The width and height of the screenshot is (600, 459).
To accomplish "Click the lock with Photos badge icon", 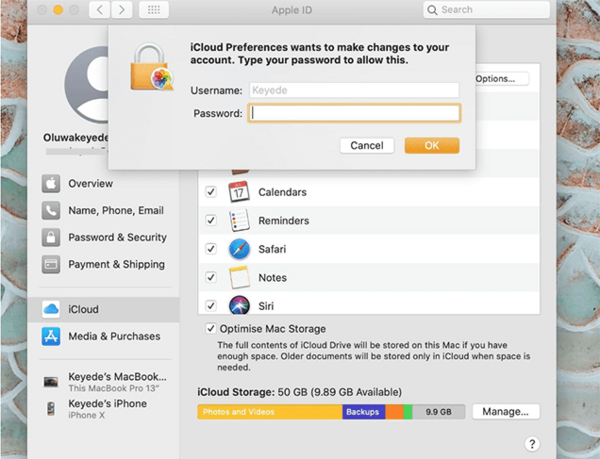I will [x=152, y=67].
